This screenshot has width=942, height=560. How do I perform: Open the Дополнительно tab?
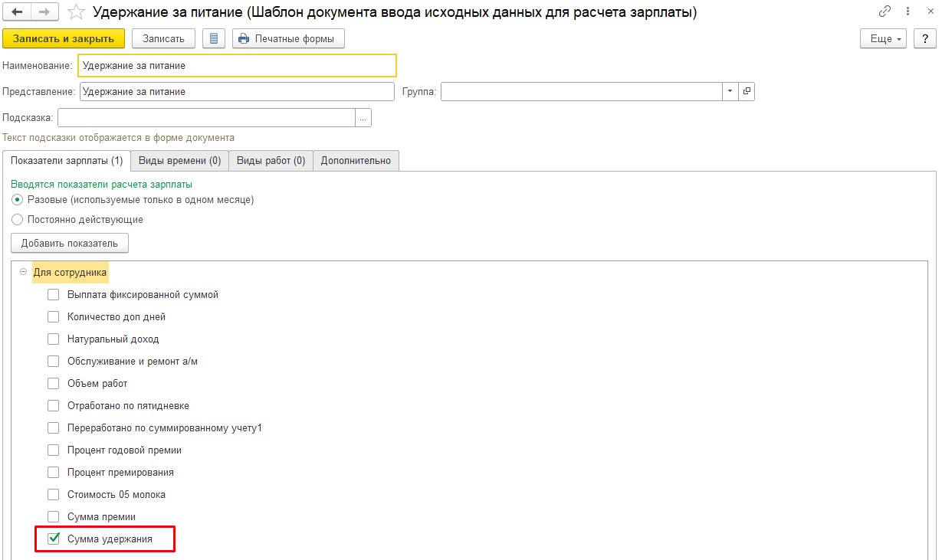[356, 161]
